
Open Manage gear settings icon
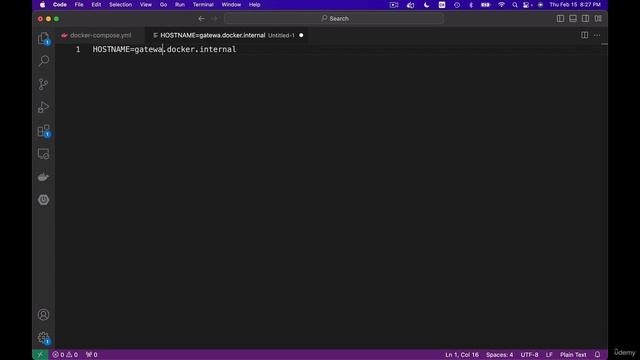[43, 338]
